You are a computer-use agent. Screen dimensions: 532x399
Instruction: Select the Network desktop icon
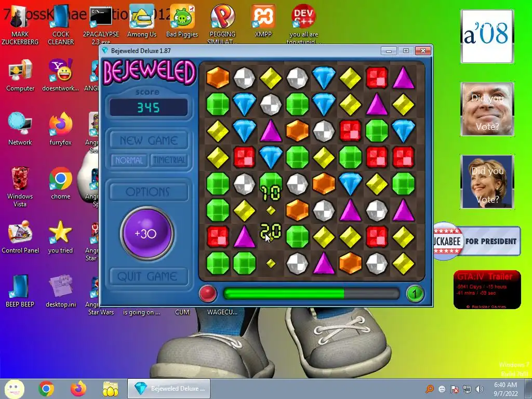point(20,129)
